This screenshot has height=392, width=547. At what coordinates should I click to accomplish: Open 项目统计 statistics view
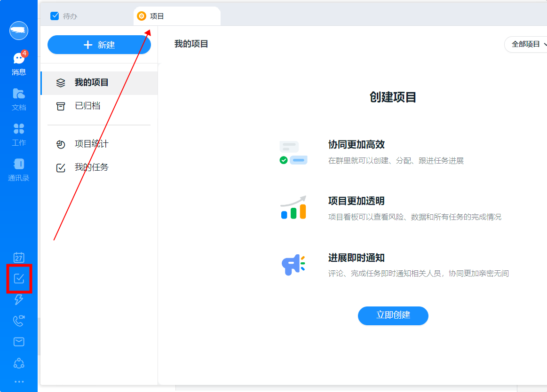coord(92,144)
